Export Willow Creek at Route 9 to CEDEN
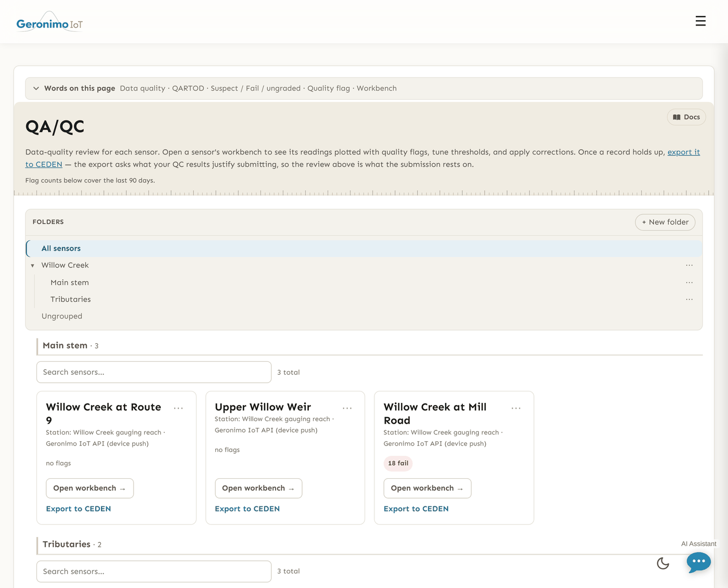 [x=79, y=509]
